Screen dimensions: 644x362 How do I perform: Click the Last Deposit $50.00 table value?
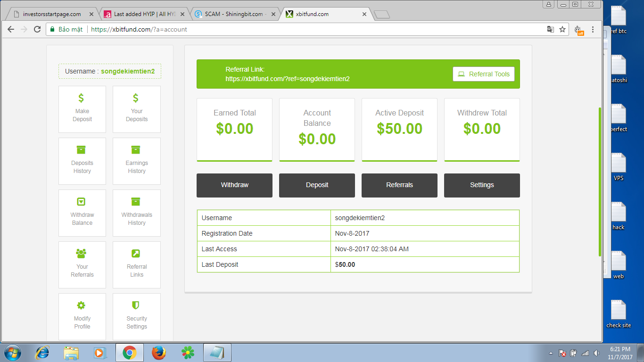(x=345, y=264)
